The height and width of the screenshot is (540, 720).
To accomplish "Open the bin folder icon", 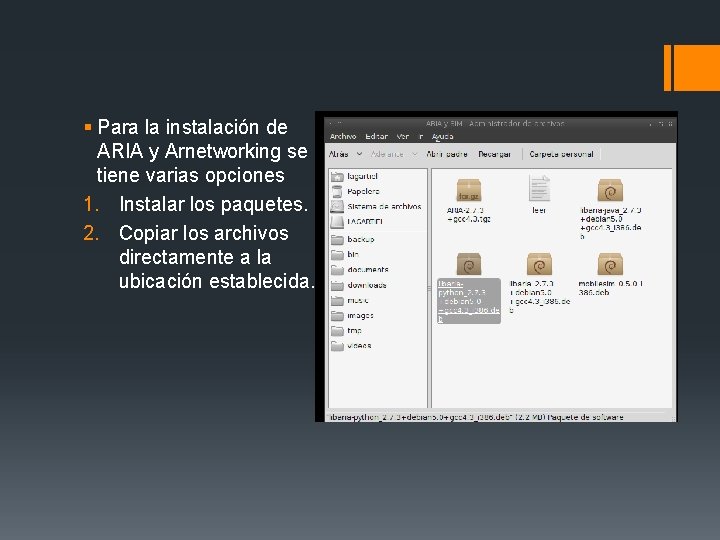I will pyautogui.click(x=338, y=254).
